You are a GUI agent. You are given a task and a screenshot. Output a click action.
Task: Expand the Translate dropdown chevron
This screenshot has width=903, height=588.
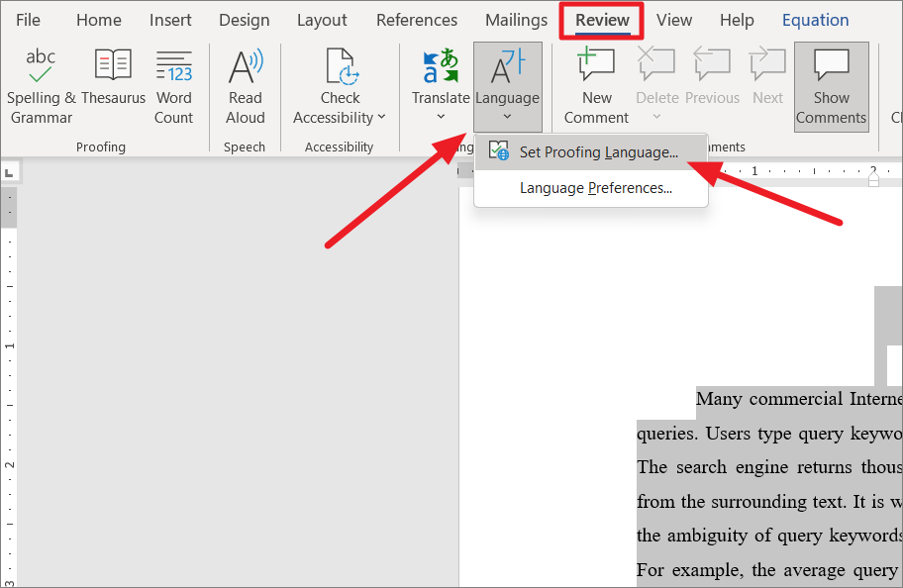coord(441,117)
